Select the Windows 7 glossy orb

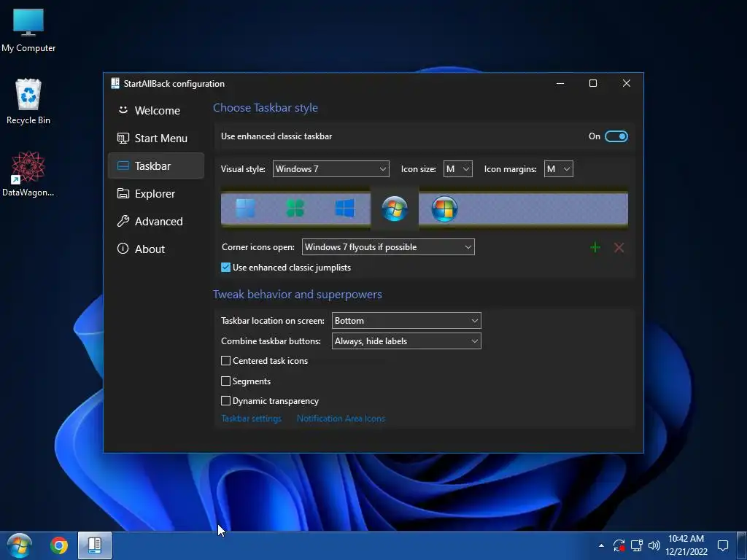(x=395, y=209)
